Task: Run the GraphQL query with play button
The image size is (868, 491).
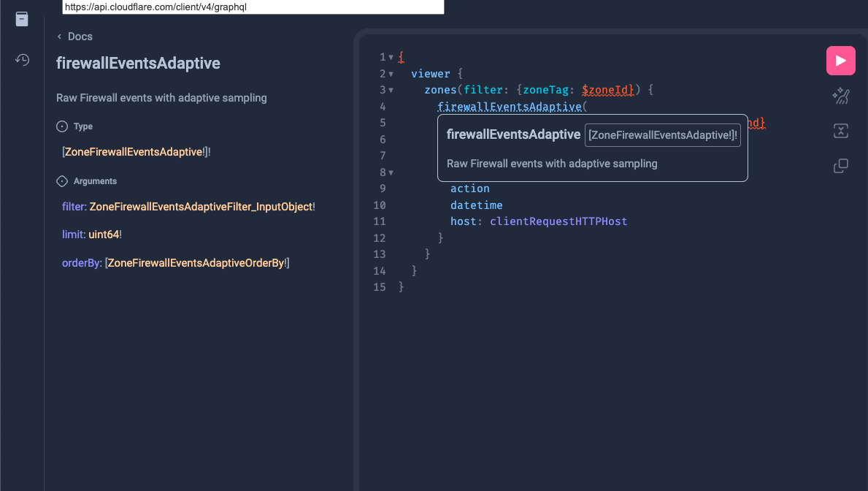Action: point(840,61)
